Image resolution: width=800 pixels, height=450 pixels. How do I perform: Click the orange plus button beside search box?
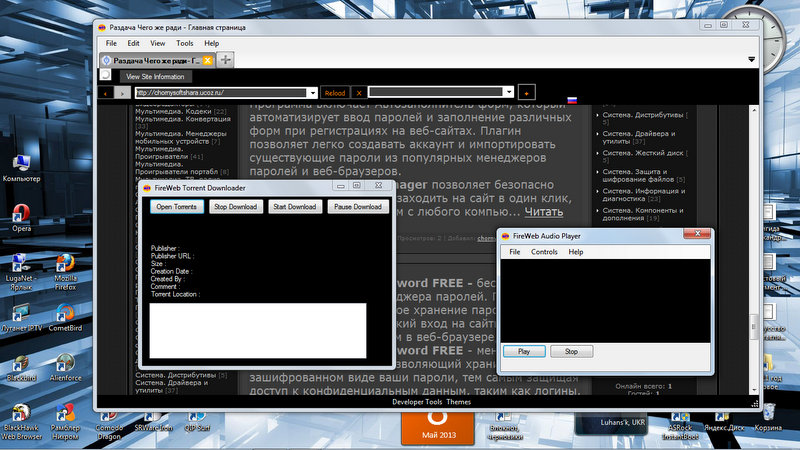click(x=527, y=93)
